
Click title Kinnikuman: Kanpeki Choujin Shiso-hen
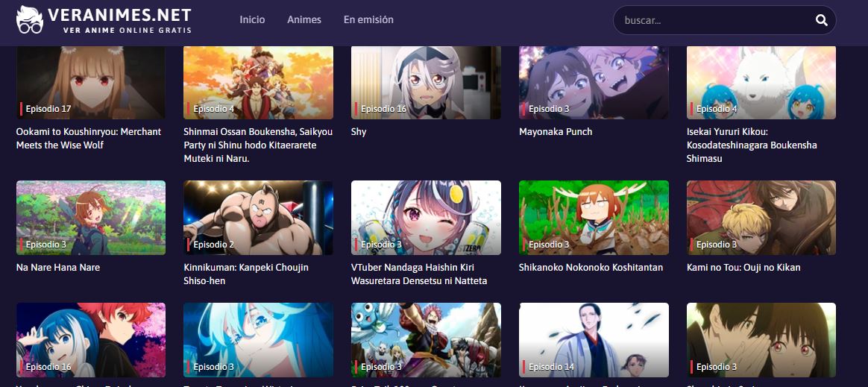click(x=246, y=274)
